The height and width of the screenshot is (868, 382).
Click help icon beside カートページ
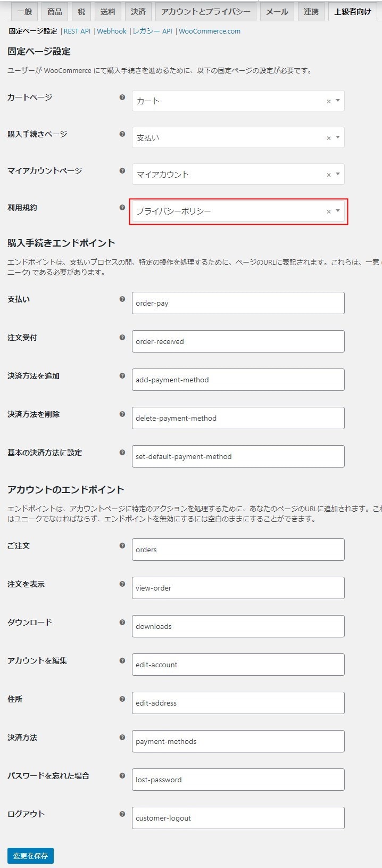click(122, 97)
